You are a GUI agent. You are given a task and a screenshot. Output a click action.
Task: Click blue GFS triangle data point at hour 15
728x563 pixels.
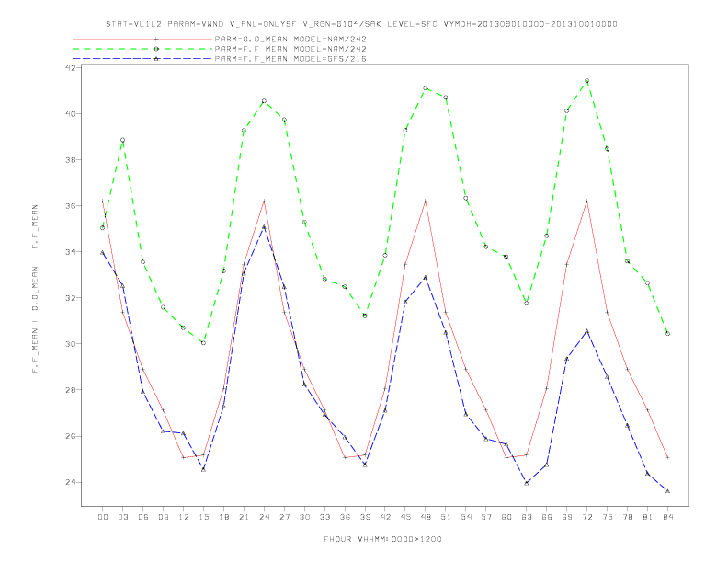[203, 470]
